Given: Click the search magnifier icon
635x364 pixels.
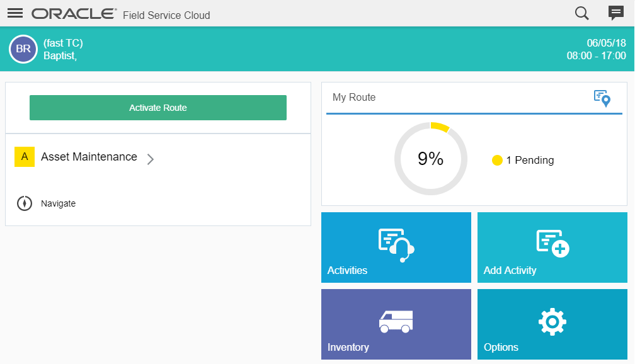Looking at the screenshot, I should tap(582, 13).
